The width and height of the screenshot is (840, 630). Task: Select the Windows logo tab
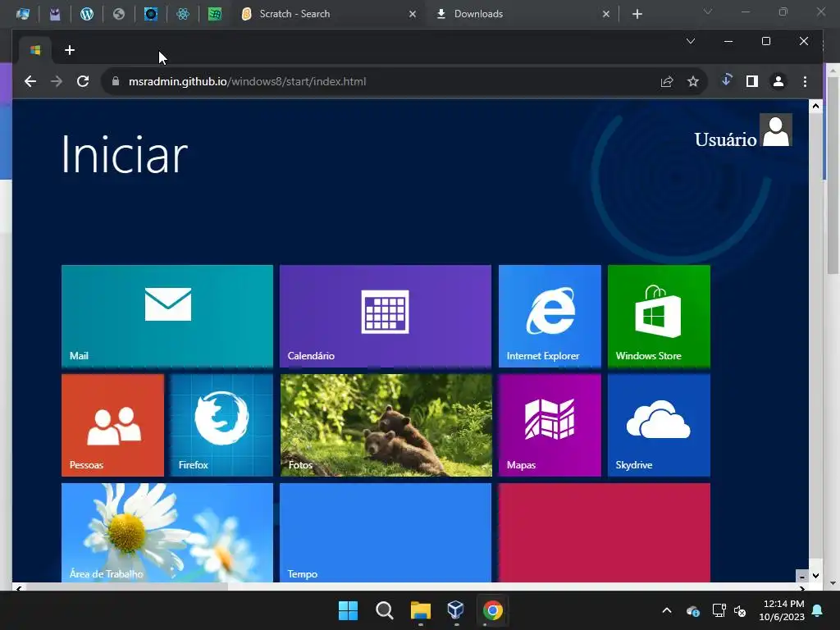coord(35,50)
